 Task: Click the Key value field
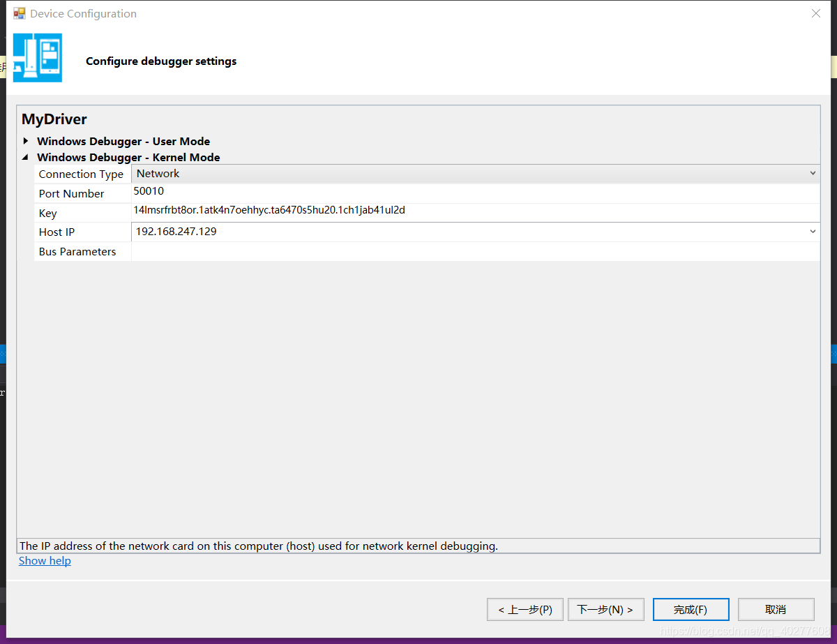[476, 212]
